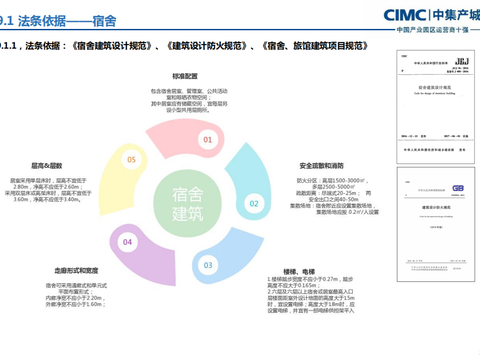Select the heading 楼梯、电梯

point(299,272)
